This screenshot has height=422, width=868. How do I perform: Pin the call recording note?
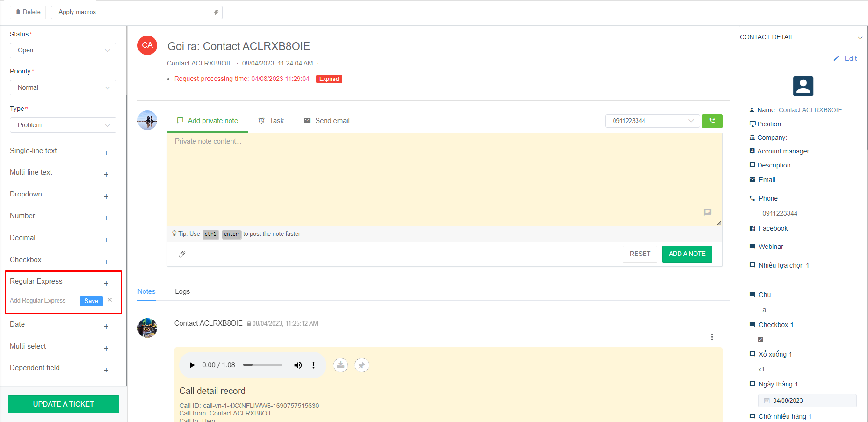(362, 365)
